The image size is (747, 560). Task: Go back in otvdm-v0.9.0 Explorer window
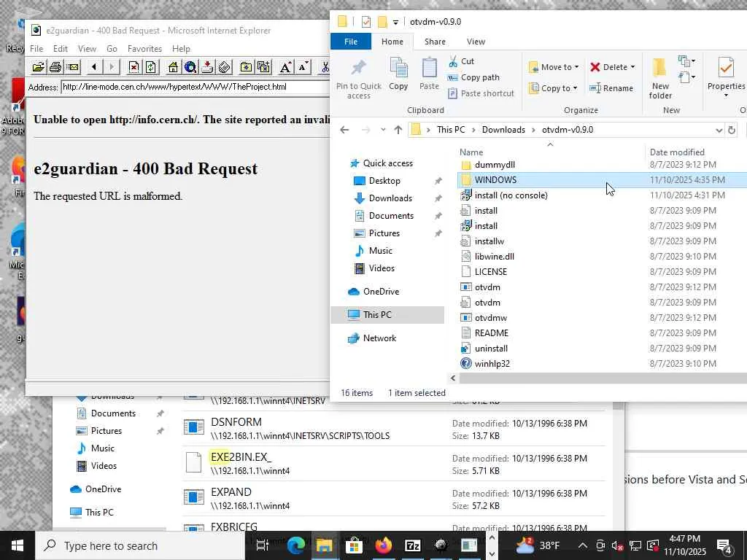point(344,130)
